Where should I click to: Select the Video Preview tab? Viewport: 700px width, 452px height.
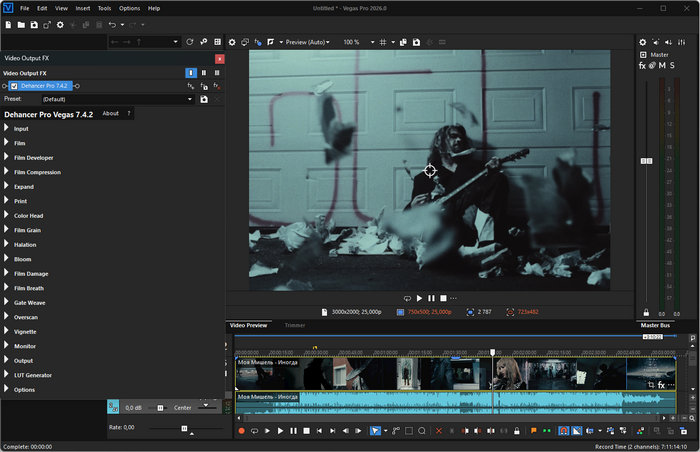coord(248,326)
